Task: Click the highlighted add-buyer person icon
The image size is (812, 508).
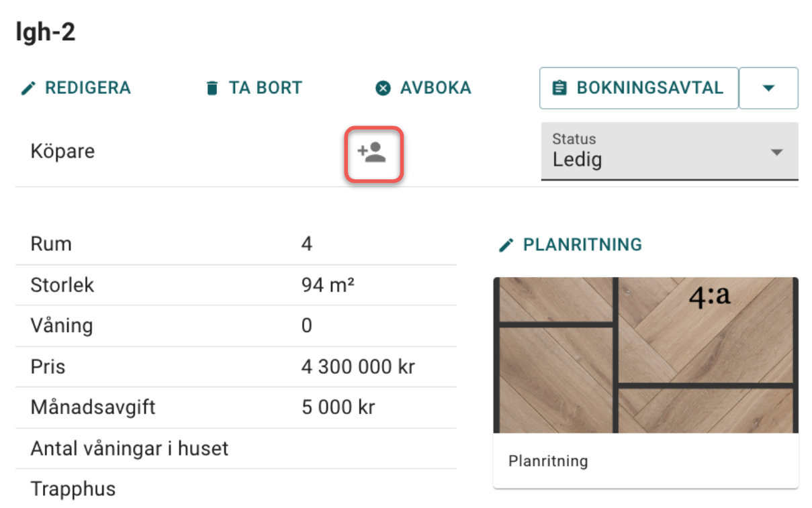Action: click(374, 153)
